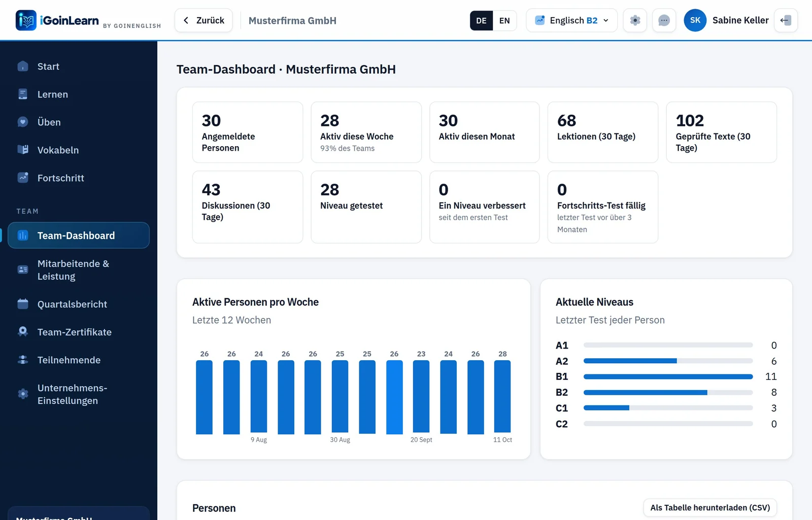Click the Vokabeln icon in sidebar
This screenshot has width=812, height=520.
pos(23,150)
